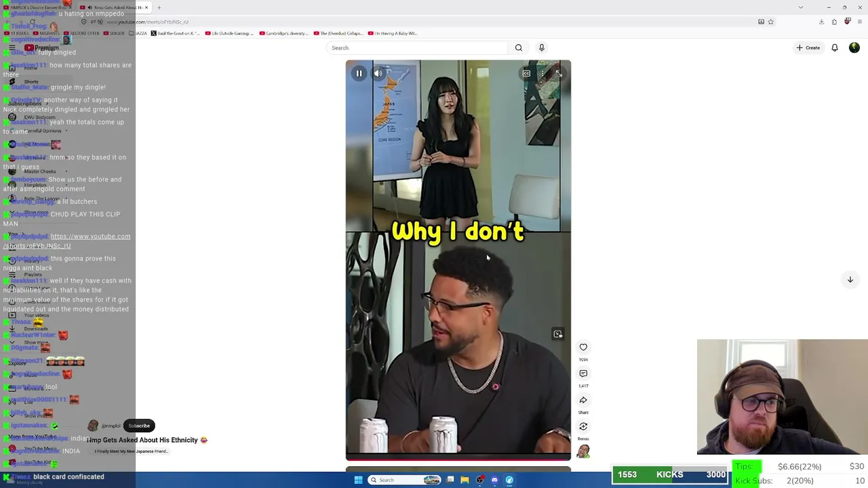The height and width of the screenshot is (488, 868).
Task: Enter fullscreen on the Shorts player
Action: coord(558,73)
